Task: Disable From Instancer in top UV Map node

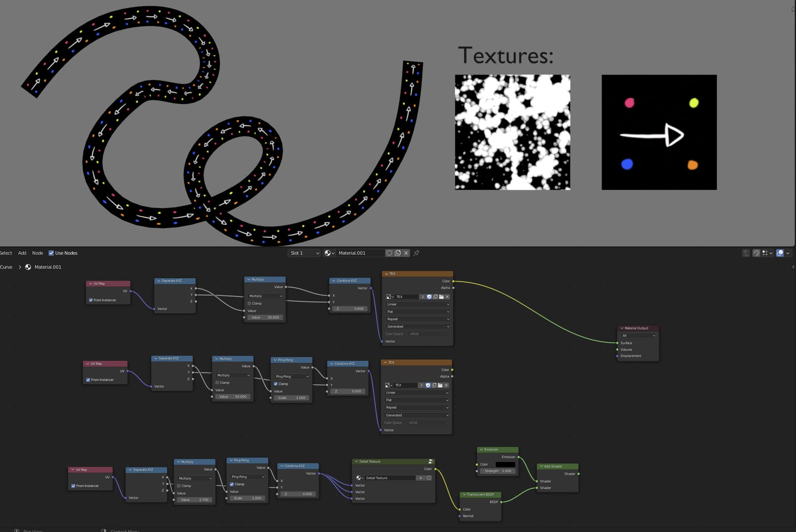Action: (x=91, y=300)
